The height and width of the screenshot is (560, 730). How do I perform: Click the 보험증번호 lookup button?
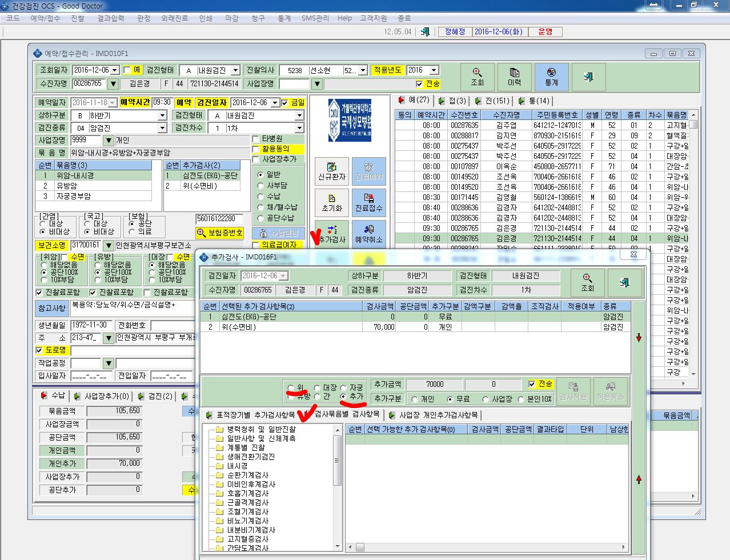[220, 233]
